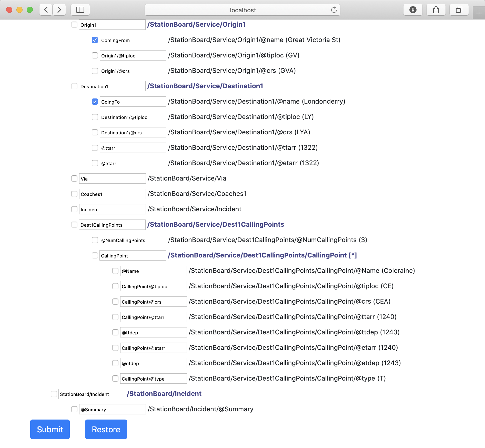
Task: Select the CallingPoint @Name checkbox
Action: click(x=115, y=271)
